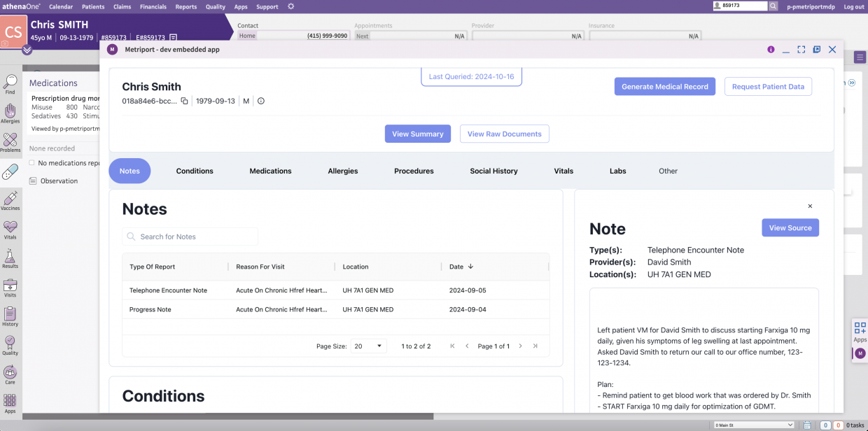This screenshot has height=431, width=868.
Task: Expand Metriport app to full screen
Action: point(801,50)
